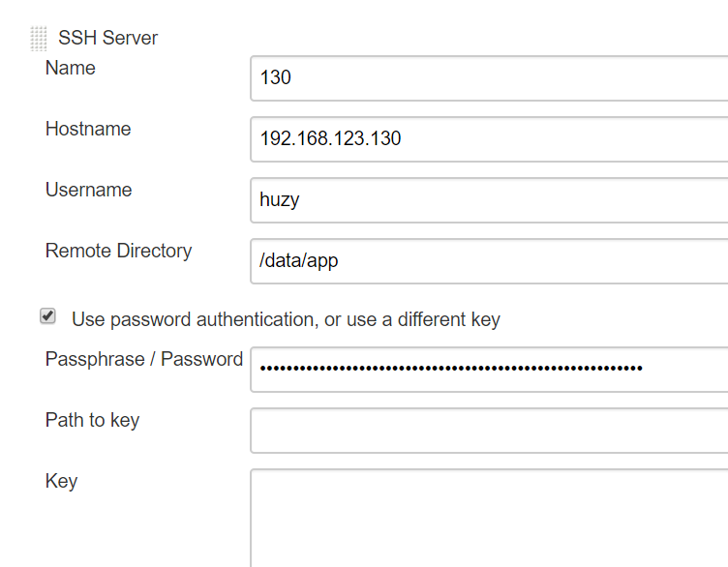Focus the Hostname field with 192.168.123.130

489,139
